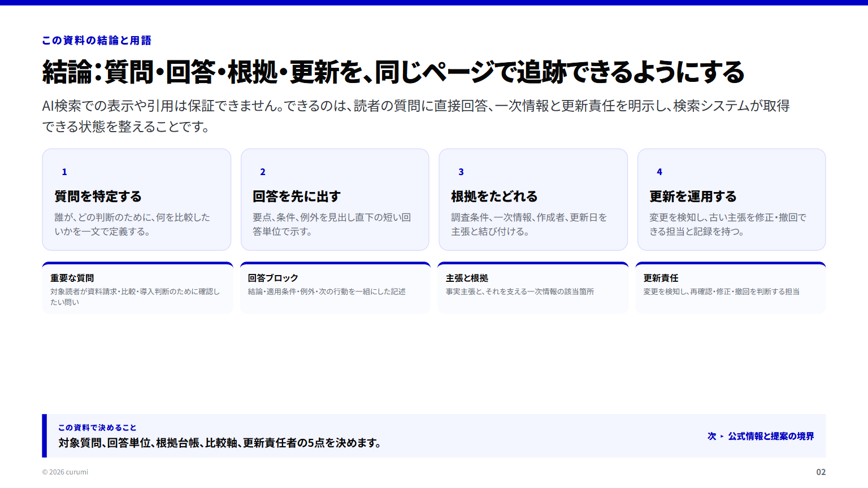
Task: Click step number 2 on second card
Action: point(263,172)
